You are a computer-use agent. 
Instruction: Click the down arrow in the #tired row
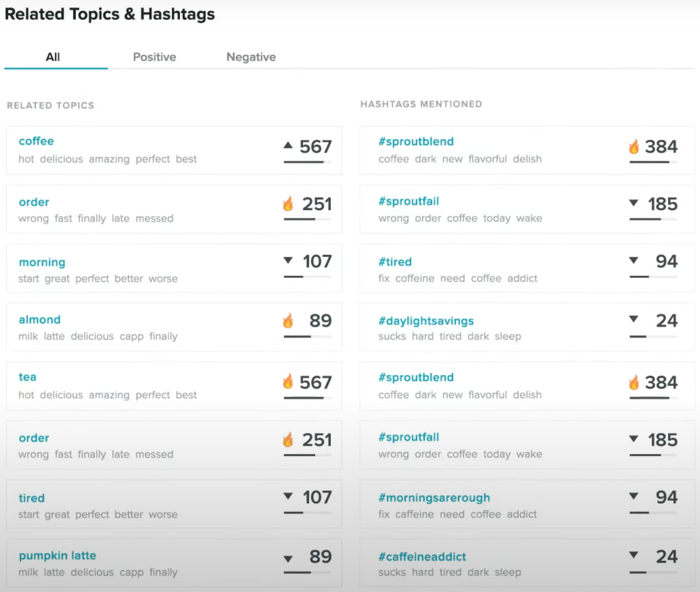pyautogui.click(x=633, y=260)
